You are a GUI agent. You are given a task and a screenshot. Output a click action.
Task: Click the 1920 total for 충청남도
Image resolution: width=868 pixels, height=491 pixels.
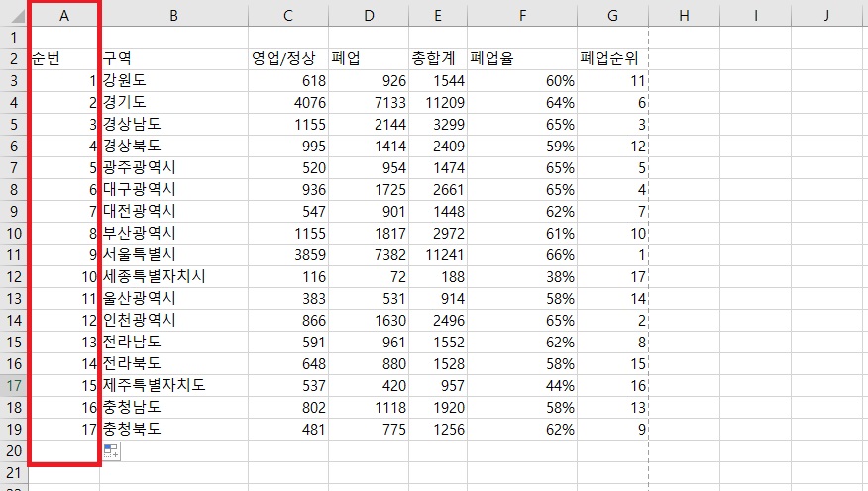438,408
